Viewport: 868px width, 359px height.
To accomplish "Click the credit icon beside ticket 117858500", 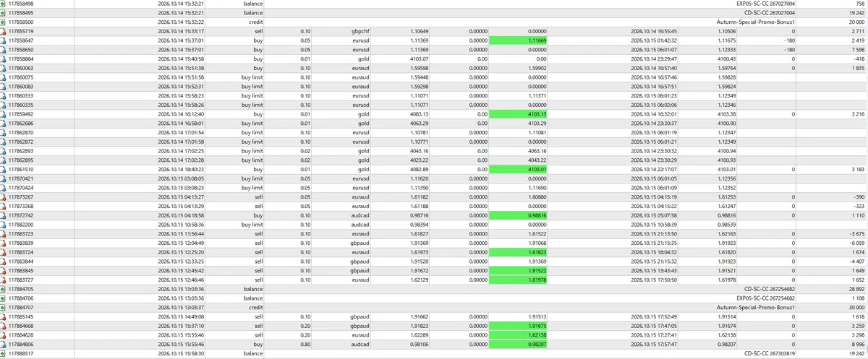I will pos(4,22).
